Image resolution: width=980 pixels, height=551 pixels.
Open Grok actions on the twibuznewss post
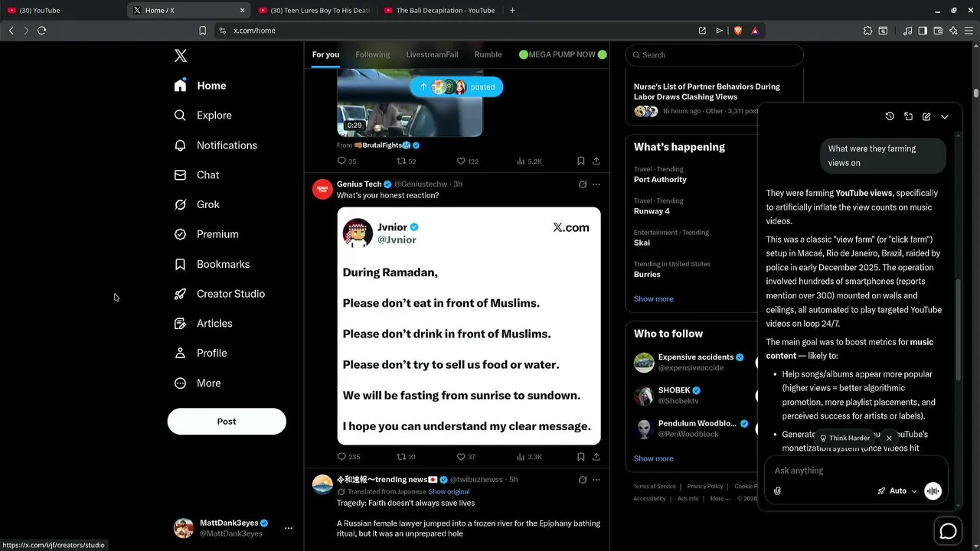tap(583, 480)
